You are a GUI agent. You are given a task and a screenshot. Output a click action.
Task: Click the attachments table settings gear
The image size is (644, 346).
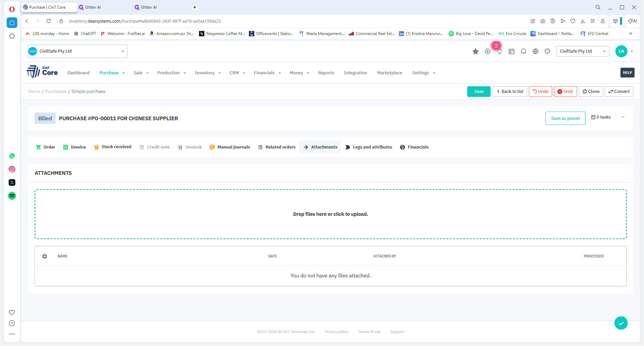pyautogui.click(x=45, y=256)
